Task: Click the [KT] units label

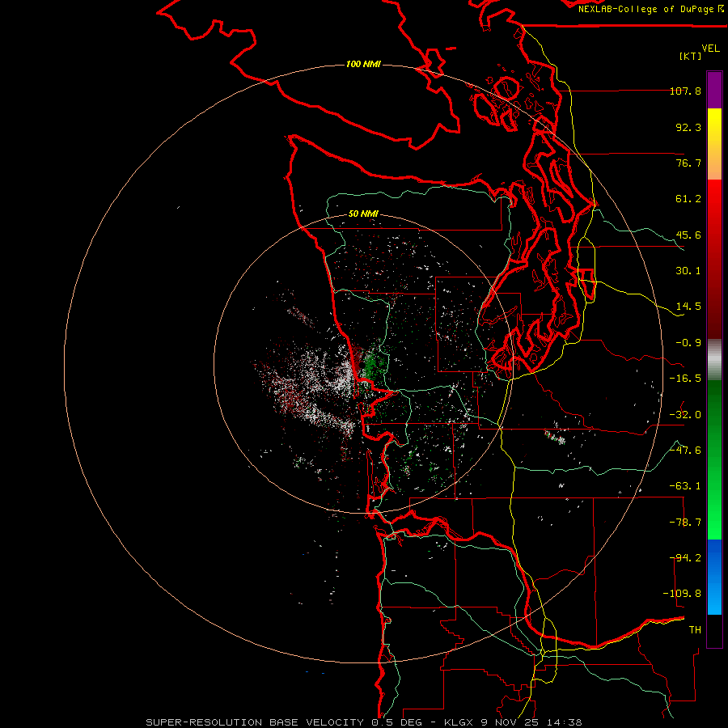Action: [x=691, y=56]
